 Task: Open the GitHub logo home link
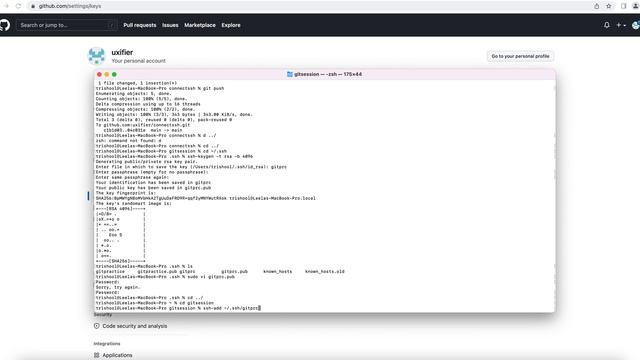[4, 25]
